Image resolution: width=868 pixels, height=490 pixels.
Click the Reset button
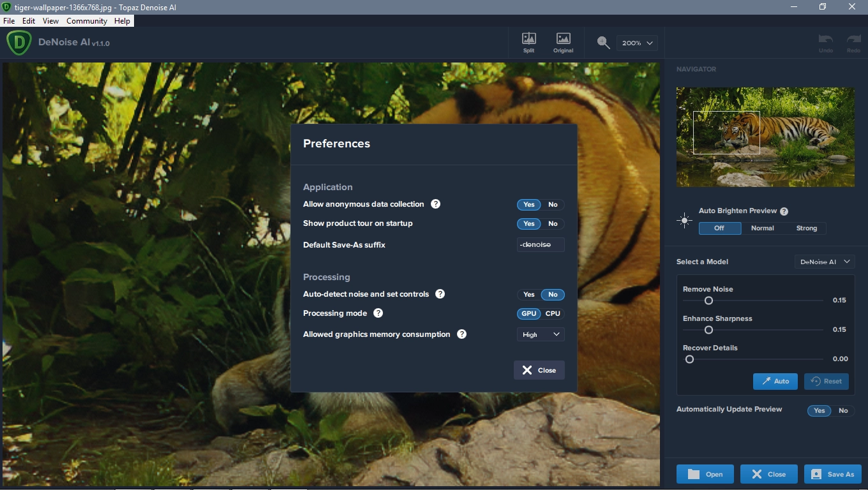click(x=827, y=381)
